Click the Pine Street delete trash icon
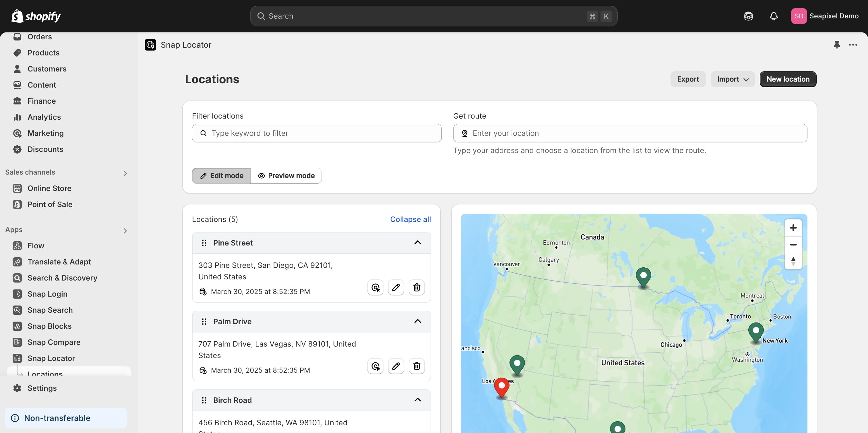This screenshot has width=868, height=433. 416,287
